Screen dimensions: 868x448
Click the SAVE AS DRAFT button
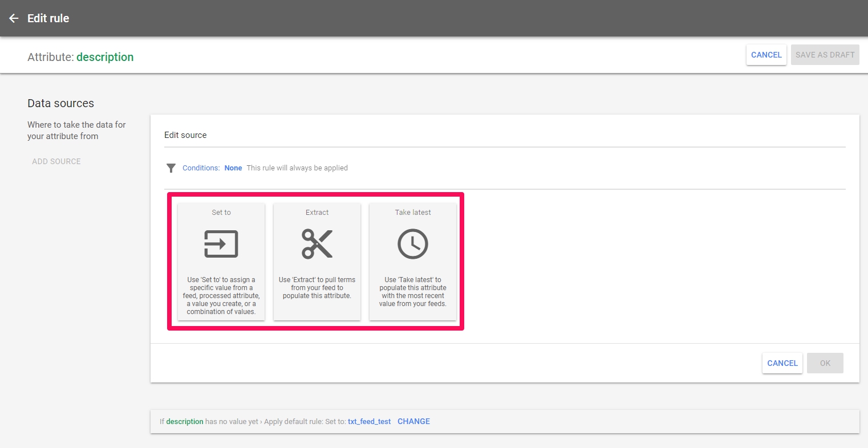coord(825,55)
